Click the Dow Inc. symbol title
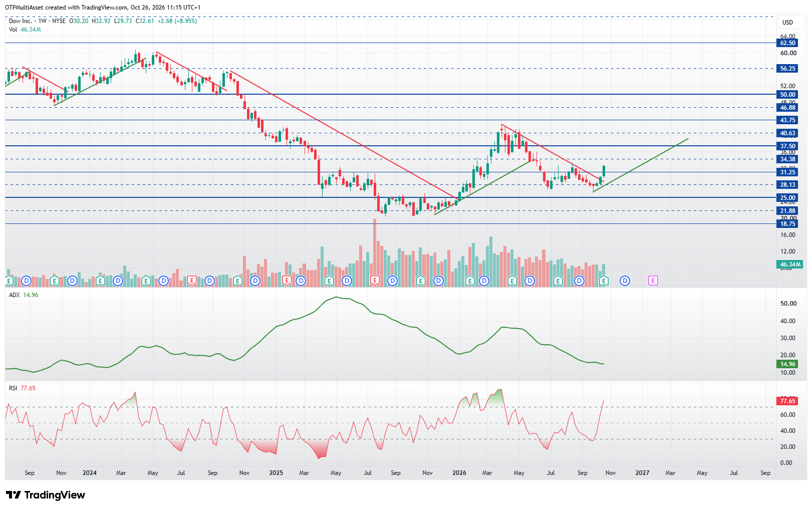The width and height of the screenshot is (812, 510). pyautogui.click(x=21, y=21)
